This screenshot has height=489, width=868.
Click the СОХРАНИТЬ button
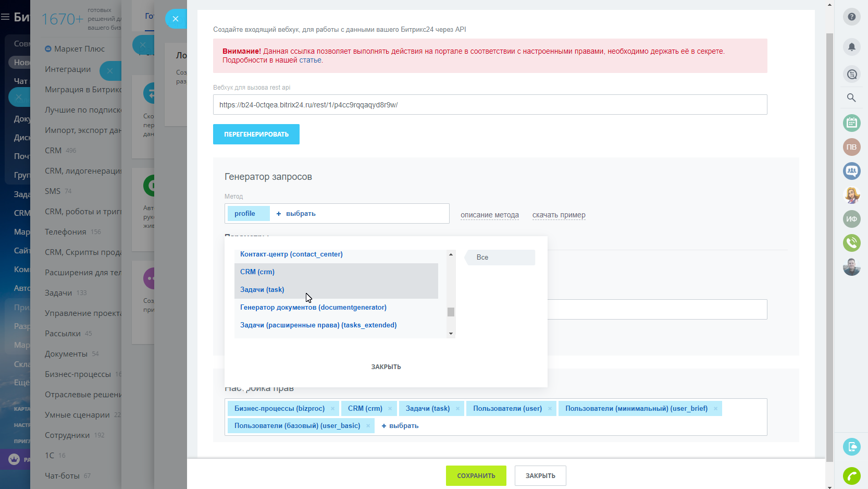[x=476, y=476]
